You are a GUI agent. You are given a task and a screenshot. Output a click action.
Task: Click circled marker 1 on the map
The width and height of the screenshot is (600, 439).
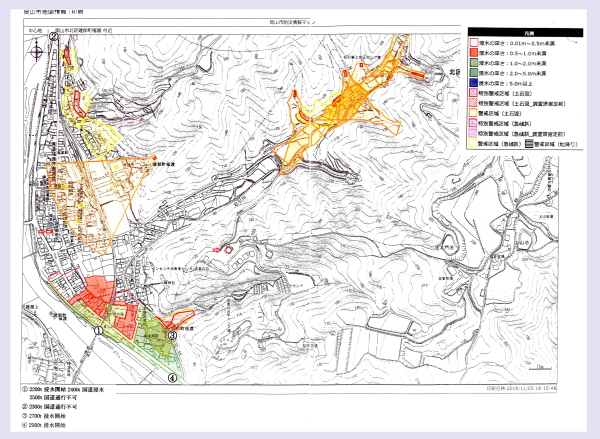pos(99,328)
